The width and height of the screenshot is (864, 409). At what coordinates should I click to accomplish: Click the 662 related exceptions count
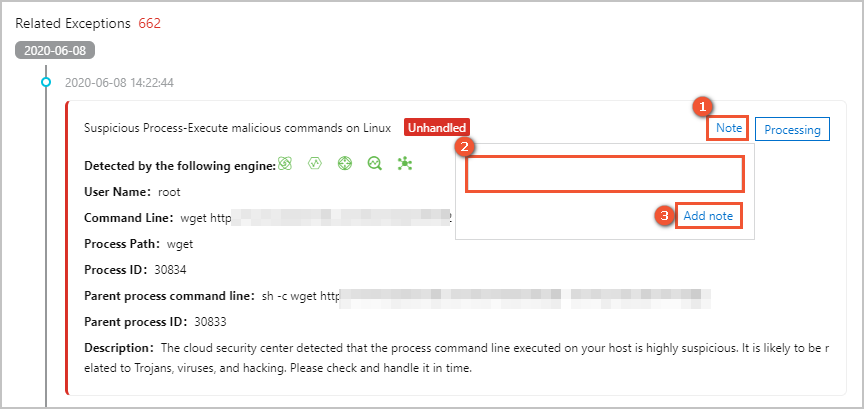coord(149,24)
